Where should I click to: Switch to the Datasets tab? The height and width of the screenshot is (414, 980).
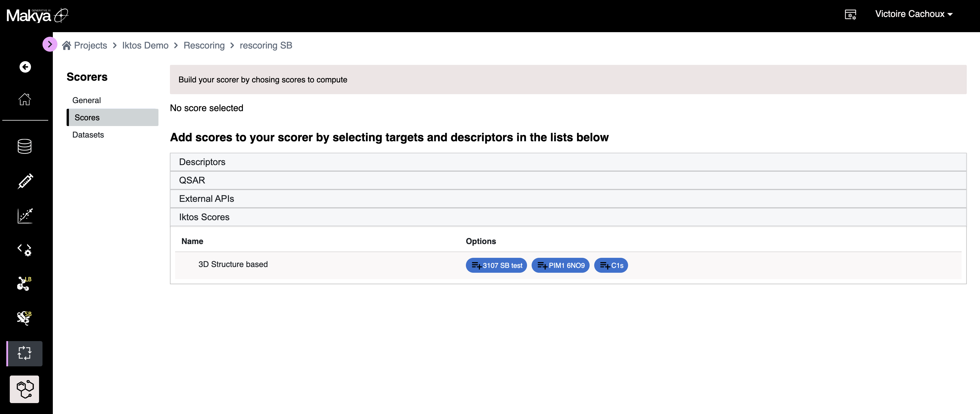point(88,135)
